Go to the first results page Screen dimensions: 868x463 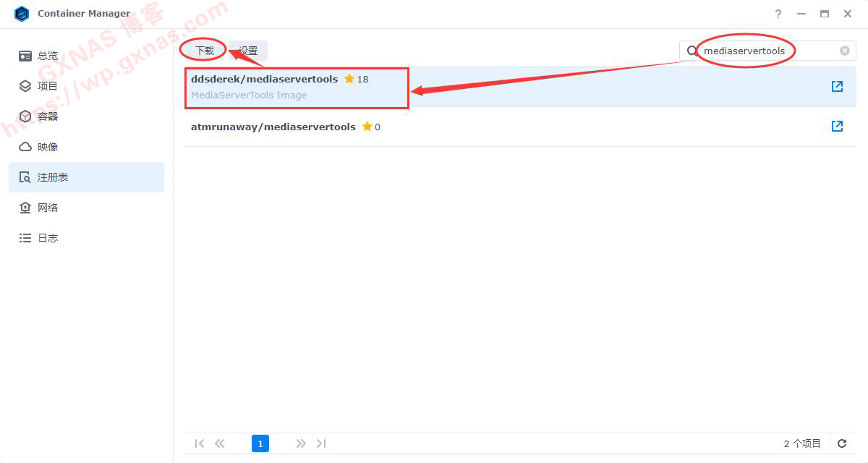point(200,443)
